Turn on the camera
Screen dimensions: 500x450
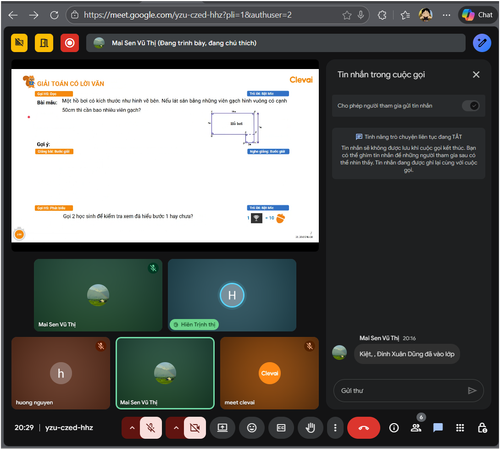(195, 428)
